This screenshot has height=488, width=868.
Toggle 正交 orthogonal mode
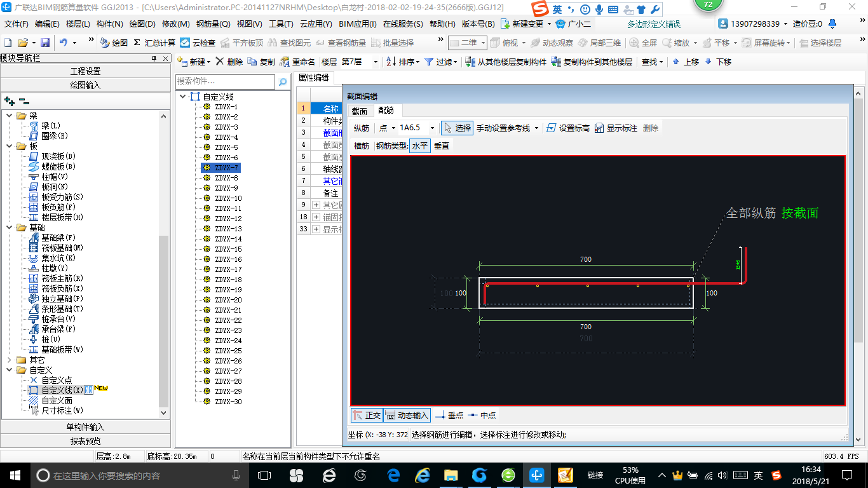367,415
